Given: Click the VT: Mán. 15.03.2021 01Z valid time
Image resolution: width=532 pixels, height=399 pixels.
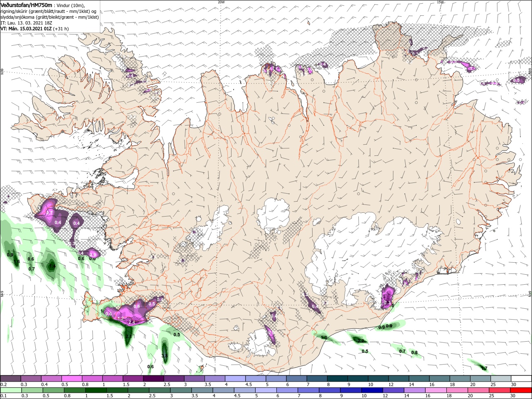Looking at the screenshot, I should click(26, 29).
